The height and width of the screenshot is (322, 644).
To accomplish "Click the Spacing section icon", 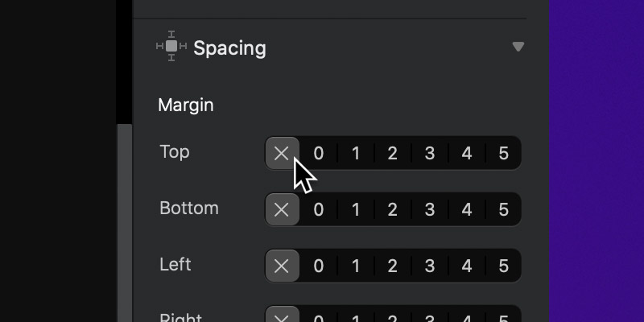I will pos(171,46).
